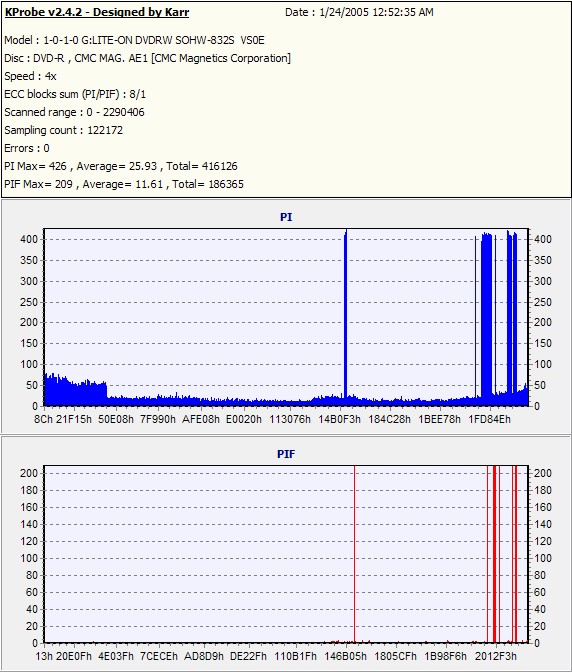Viewport: 572px width, 672px height.
Task: Select the Date 1/24/2005 timestamp text
Action: click(359, 12)
